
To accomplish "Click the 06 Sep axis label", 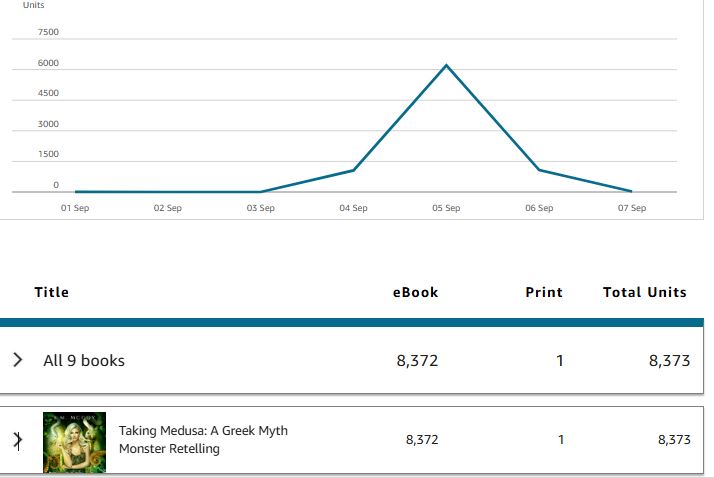I will (x=539, y=208).
